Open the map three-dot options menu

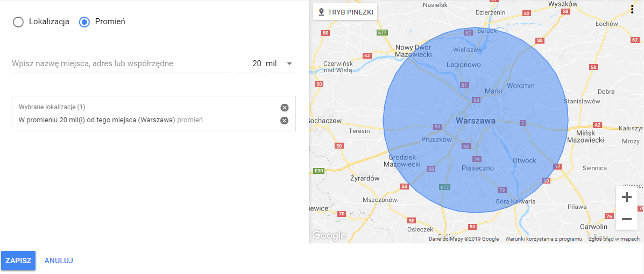tap(632, 9)
